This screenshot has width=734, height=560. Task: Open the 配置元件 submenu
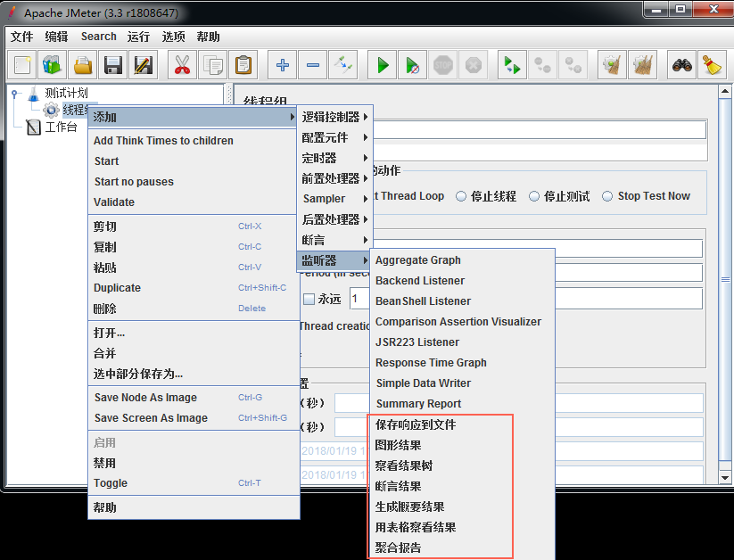(334, 137)
